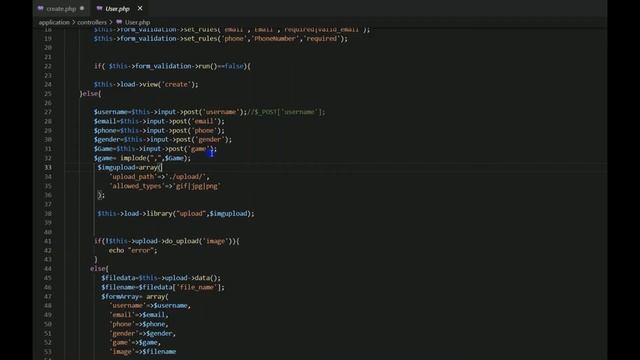This screenshot has width=640, height=360.
Task: Click the "'email'=>$email," array entry
Action: 139,315
